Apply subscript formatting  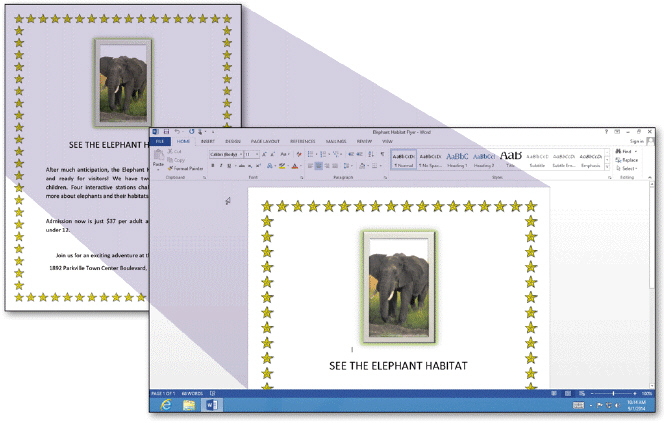pos(250,166)
